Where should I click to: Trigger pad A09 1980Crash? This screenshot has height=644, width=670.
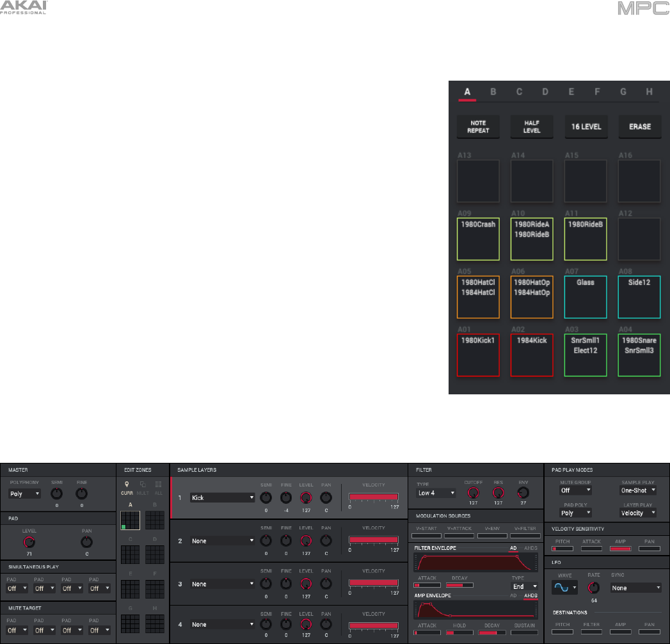click(478, 239)
